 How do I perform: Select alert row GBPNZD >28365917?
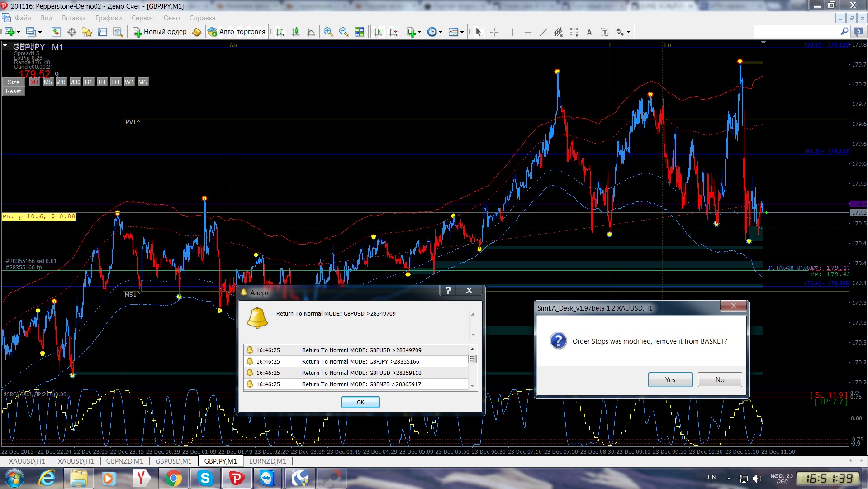356,384
